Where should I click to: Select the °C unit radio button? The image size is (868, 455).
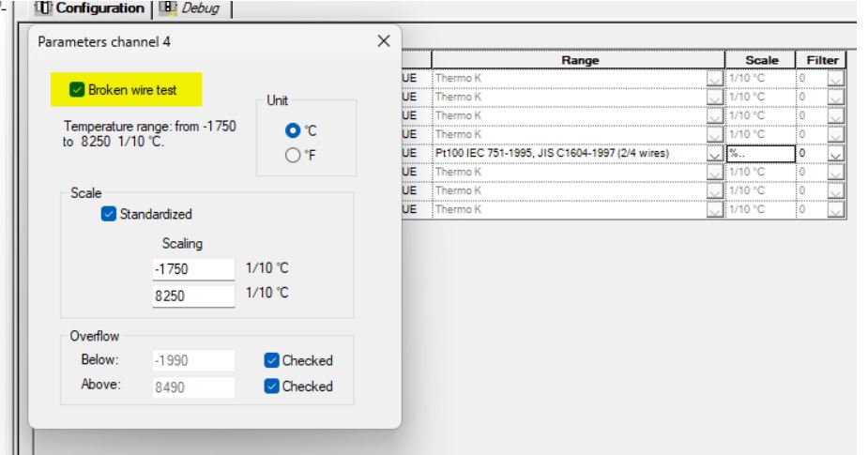click(x=293, y=130)
